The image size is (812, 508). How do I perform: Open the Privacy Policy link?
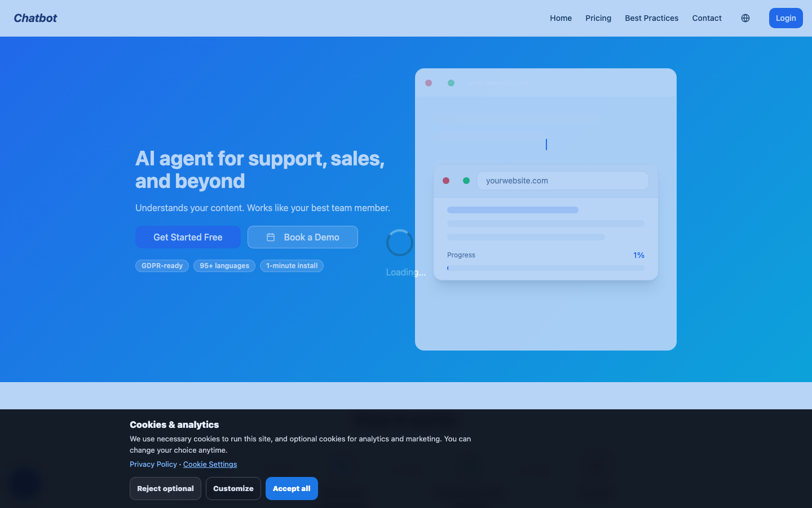click(x=153, y=464)
